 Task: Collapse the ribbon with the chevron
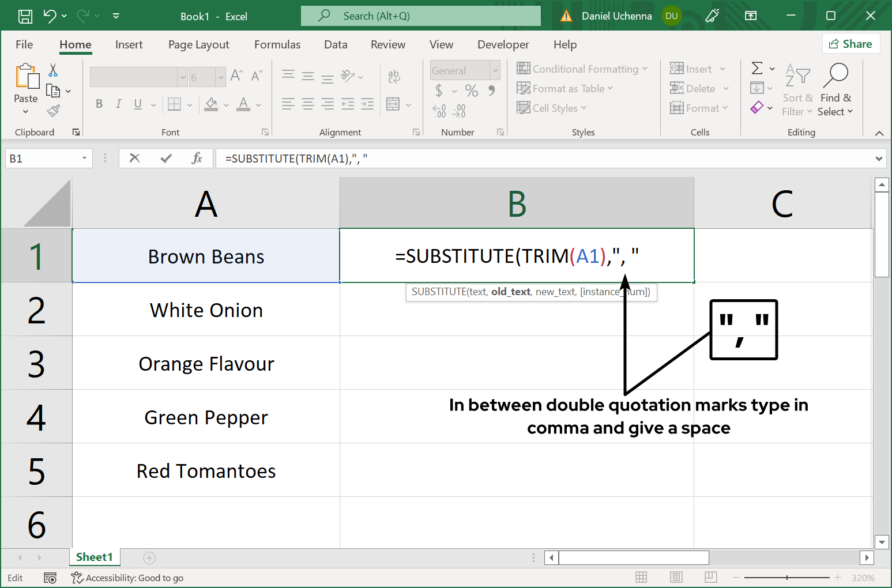[x=879, y=133]
